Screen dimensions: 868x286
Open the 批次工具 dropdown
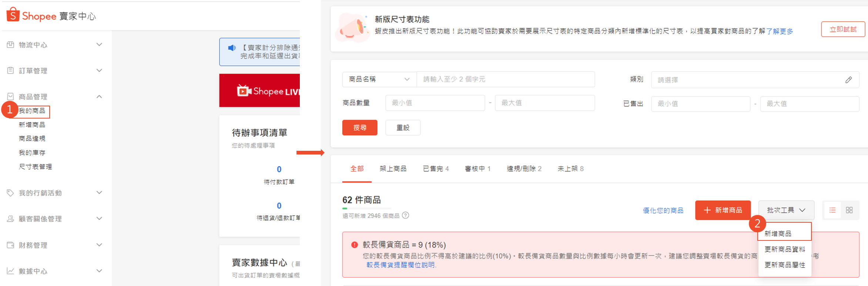pyautogui.click(x=786, y=210)
